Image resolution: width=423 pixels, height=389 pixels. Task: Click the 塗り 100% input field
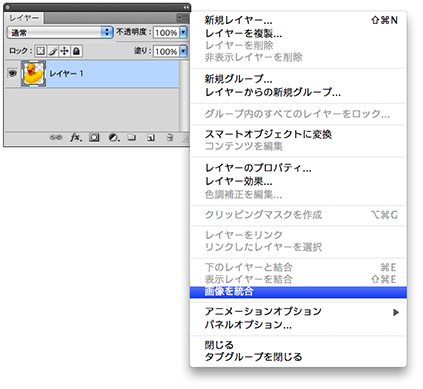click(166, 51)
